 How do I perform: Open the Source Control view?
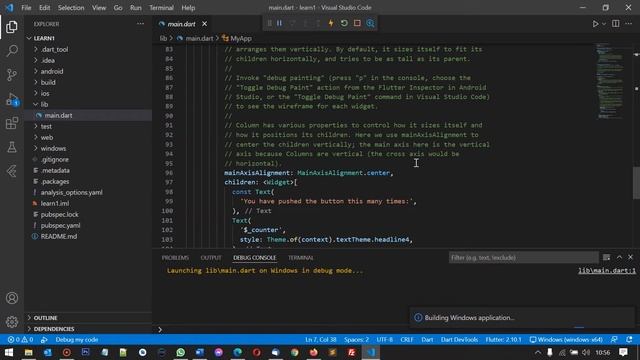coord(12,75)
